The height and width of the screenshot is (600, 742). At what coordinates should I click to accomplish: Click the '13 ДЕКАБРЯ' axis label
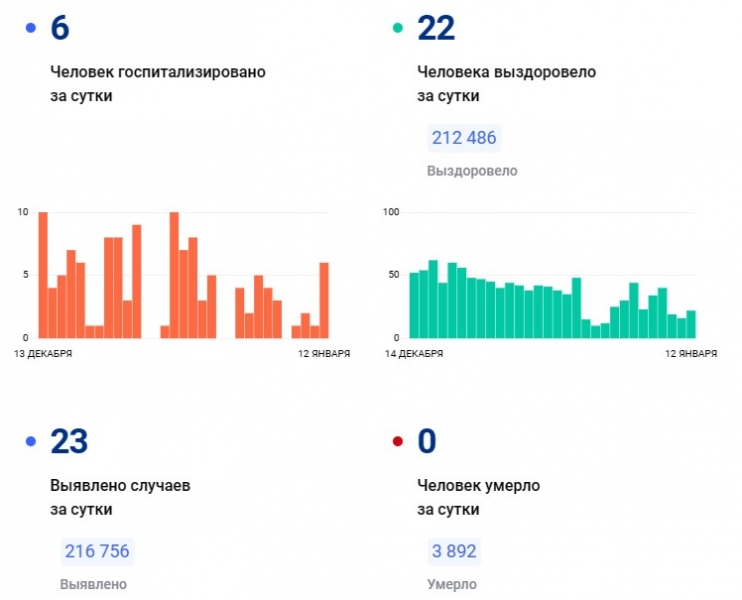[41, 353]
